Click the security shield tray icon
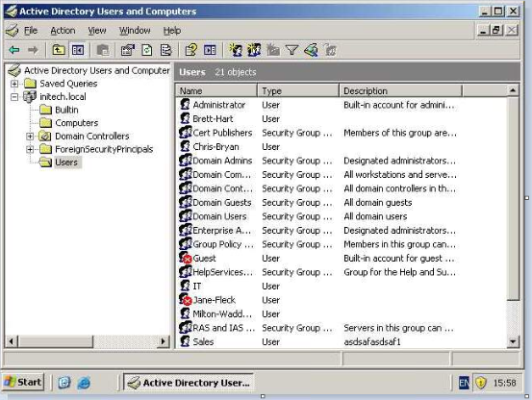The height and width of the screenshot is (400, 532). (x=481, y=383)
